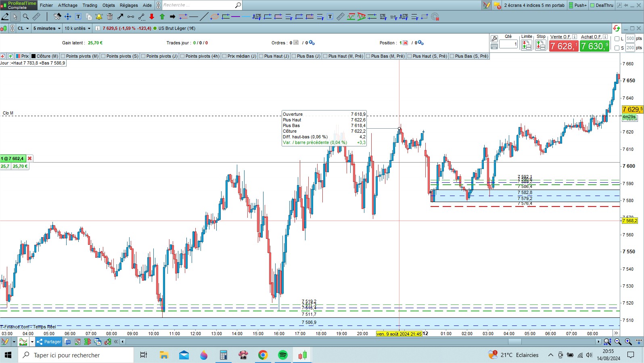
Task: Click the grey wheel icon with red cross
Action: 435,17
